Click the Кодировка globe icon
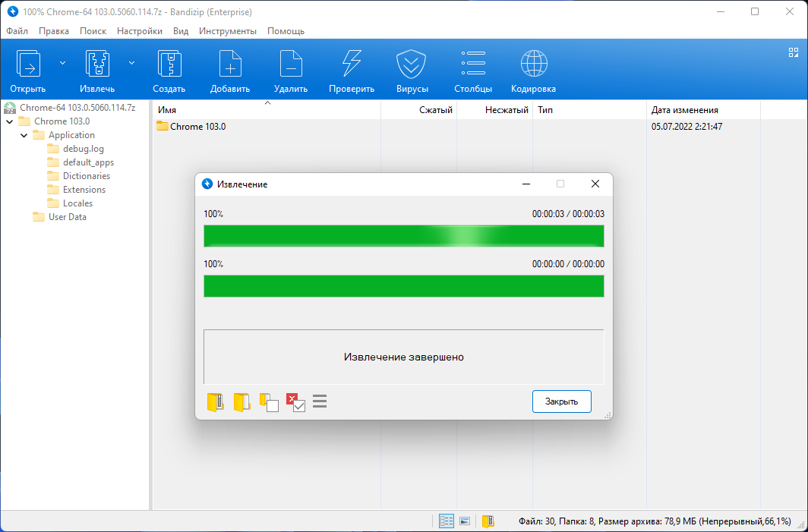Screen dimensions: 808x532 (534, 64)
